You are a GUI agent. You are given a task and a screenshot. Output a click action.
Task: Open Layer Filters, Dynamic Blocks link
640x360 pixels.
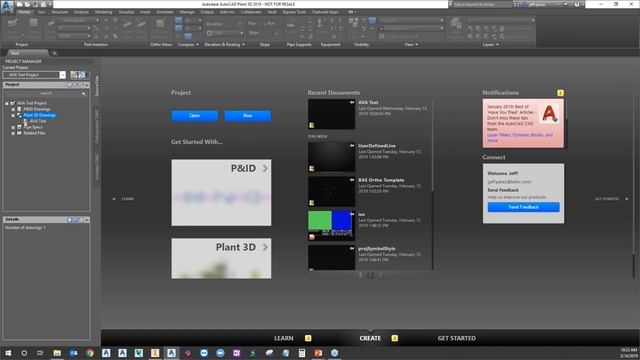tap(520, 138)
